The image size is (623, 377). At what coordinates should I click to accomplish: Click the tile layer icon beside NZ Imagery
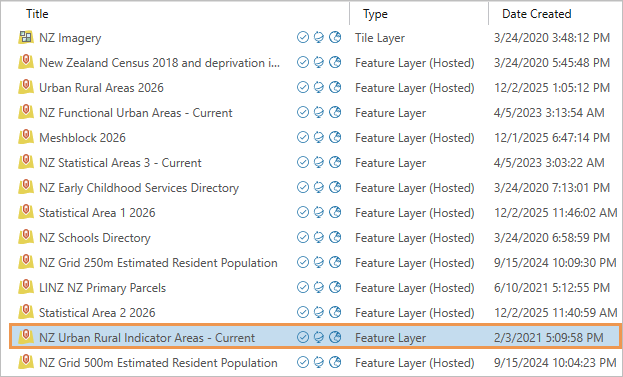point(26,37)
